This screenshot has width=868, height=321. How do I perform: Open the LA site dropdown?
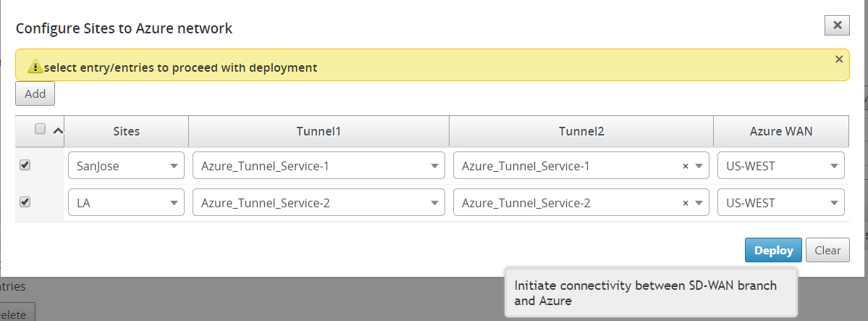tap(126, 202)
